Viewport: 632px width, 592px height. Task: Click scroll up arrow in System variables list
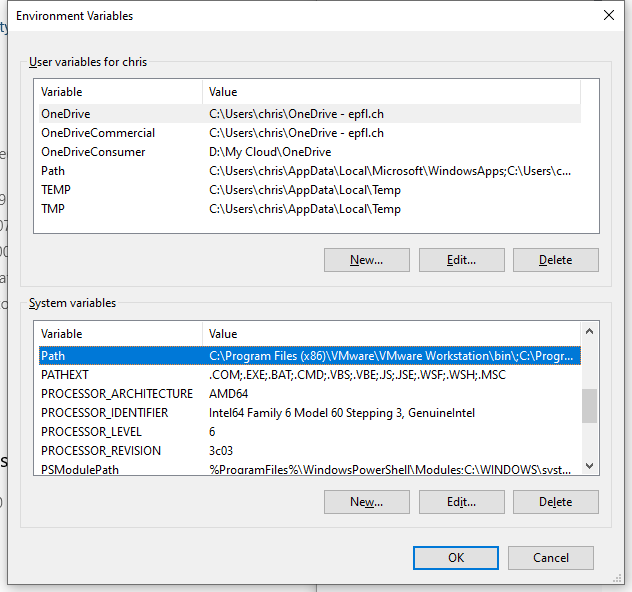(589, 333)
